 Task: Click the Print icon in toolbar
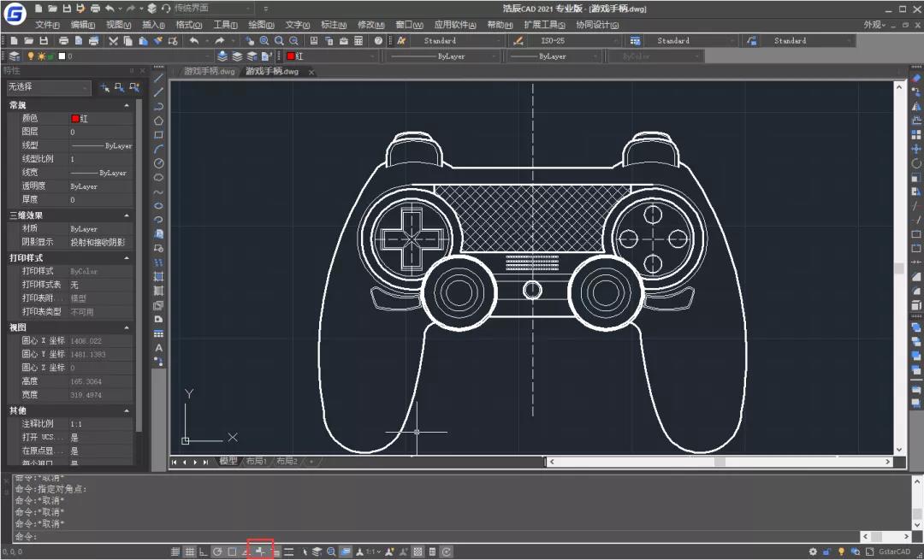[x=63, y=41]
